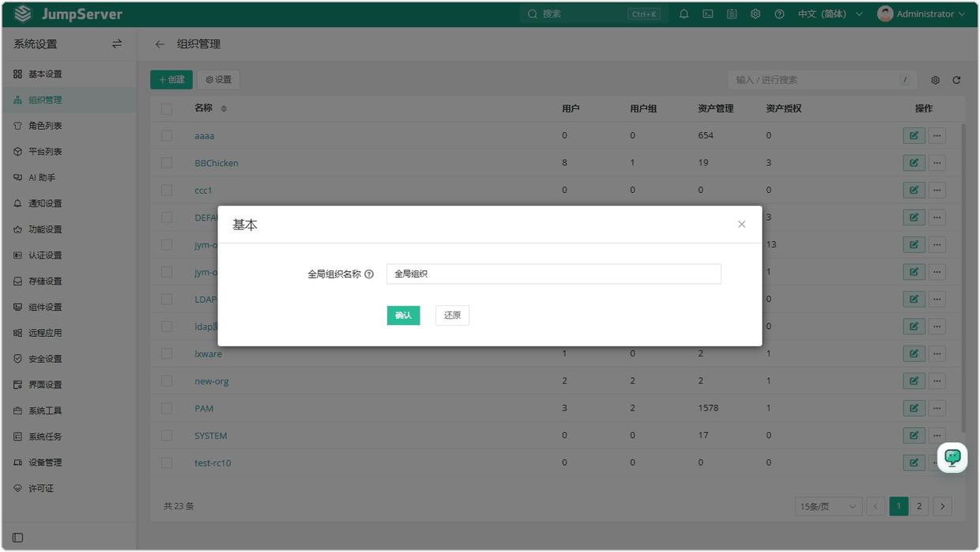The height and width of the screenshot is (552, 980).
Task: Edit the BBChicken organization
Action: pyautogui.click(x=914, y=163)
